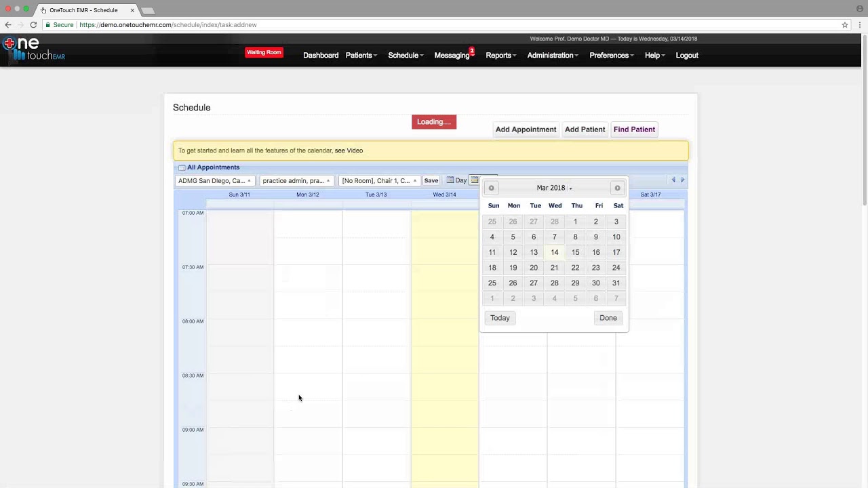This screenshot has width=868, height=488.
Task: Click the Logout link
Action: pyautogui.click(x=687, y=56)
